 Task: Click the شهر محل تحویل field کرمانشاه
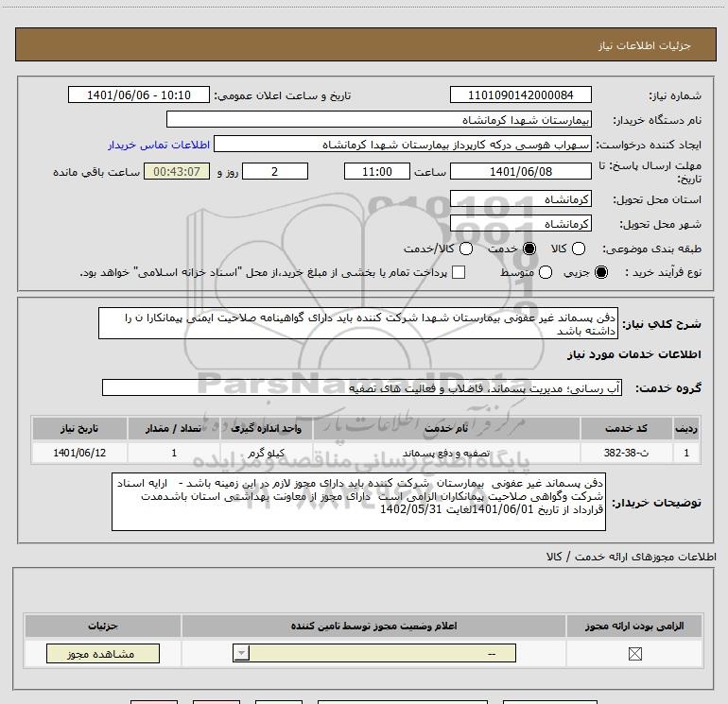(520, 224)
